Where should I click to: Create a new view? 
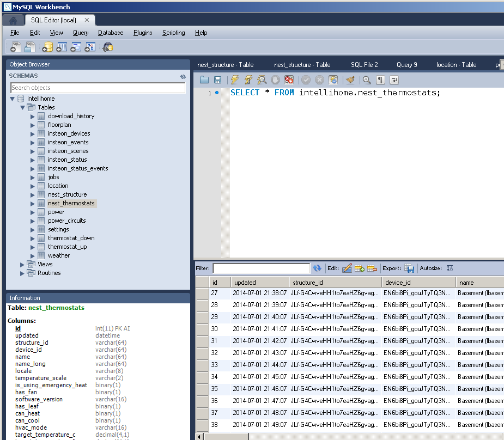76,47
